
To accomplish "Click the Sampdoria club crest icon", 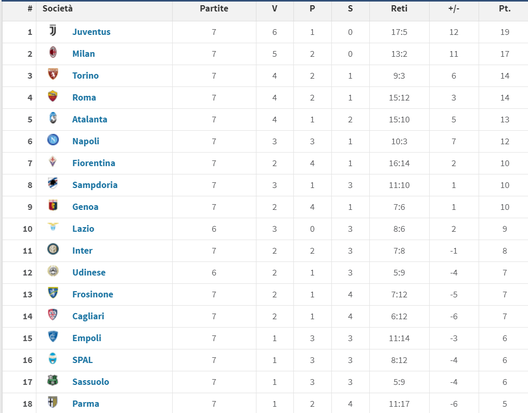I will [x=53, y=183].
